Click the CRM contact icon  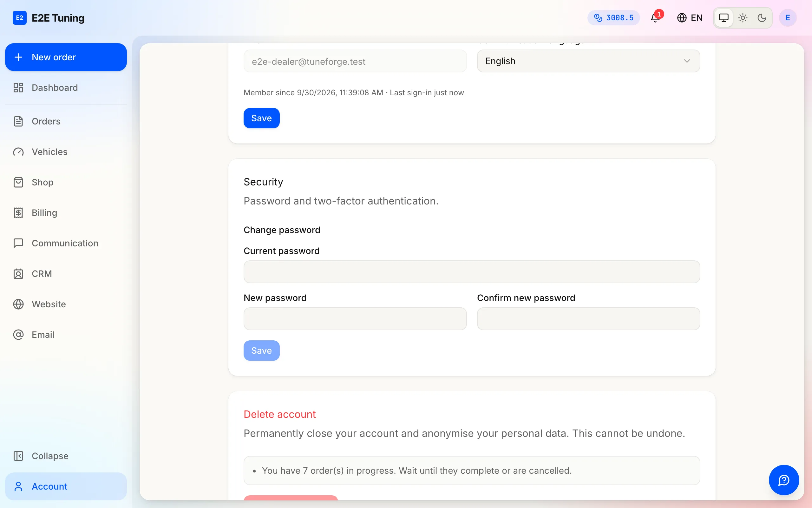tap(18, 274)
